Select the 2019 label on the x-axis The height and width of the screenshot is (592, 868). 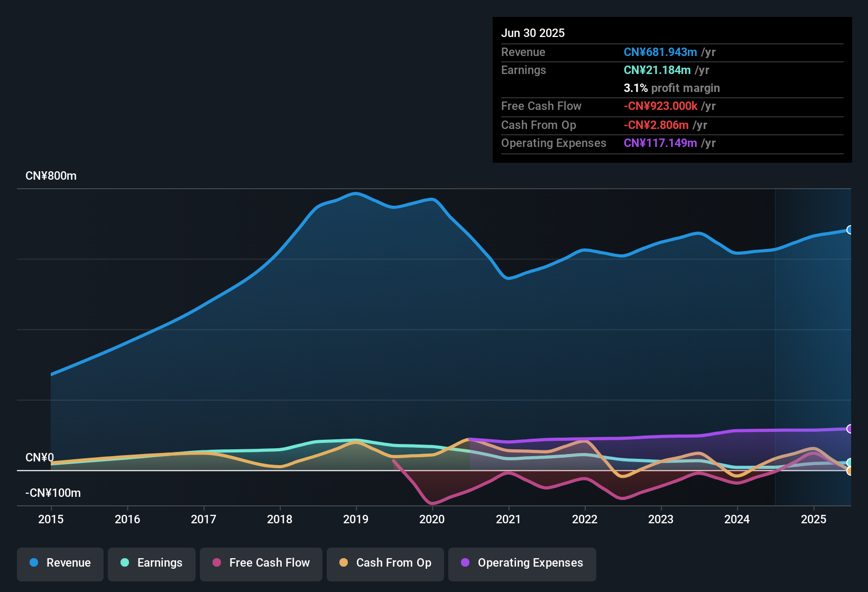click(x=356, y=519)
